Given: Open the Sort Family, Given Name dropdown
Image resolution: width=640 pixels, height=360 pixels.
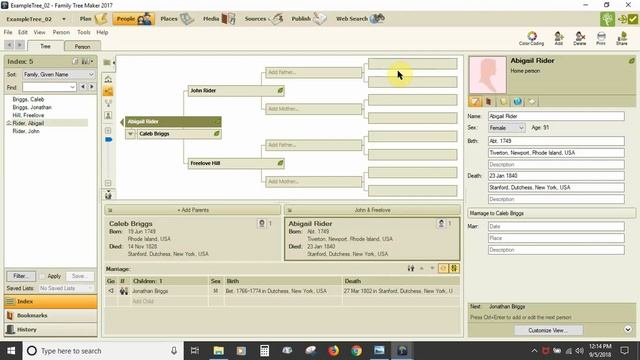Looking at the screenshot, I should (x=59, y=74).
